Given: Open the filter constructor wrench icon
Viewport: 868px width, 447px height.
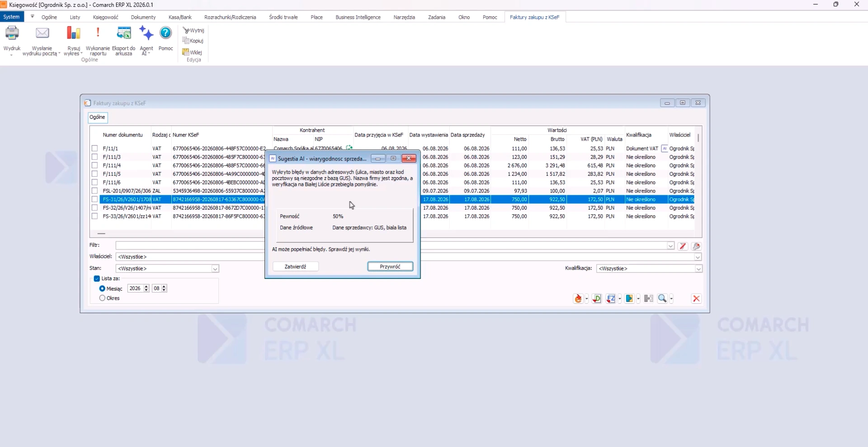Looking at the screenshot, I should click(697, 246).
